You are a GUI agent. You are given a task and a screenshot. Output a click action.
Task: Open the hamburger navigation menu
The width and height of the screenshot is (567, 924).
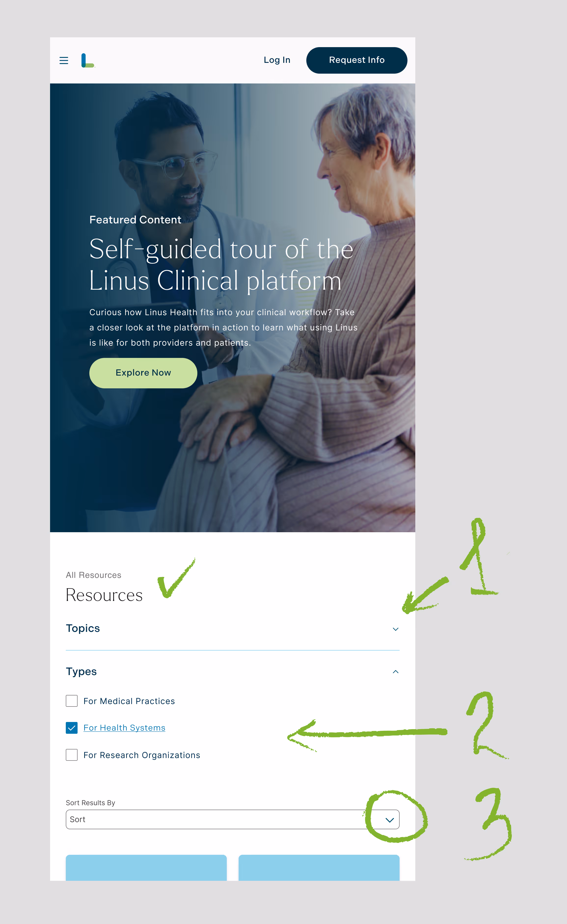tap(64, 60)
